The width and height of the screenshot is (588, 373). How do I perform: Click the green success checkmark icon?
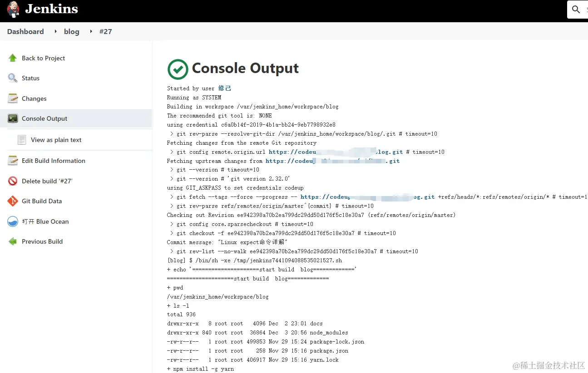point(178,69)
